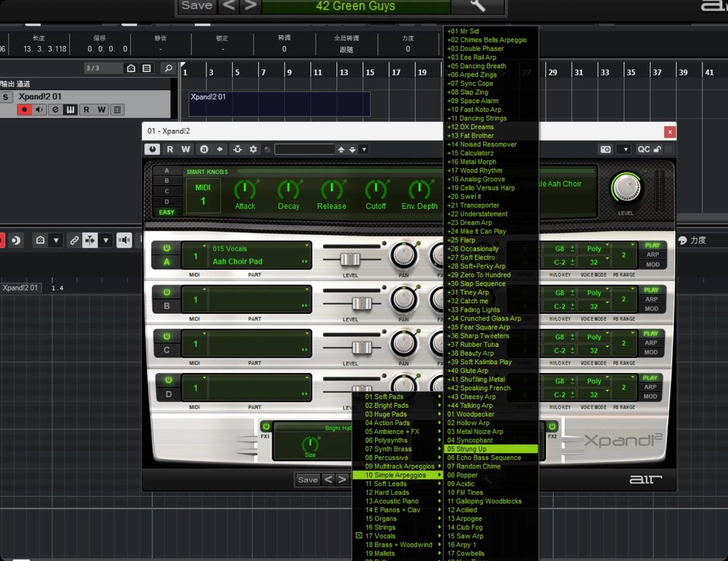Screen dimensions: 728x561
Task: Click the camera snapshot icon in plugin header
Action: [x=605, y=149]
